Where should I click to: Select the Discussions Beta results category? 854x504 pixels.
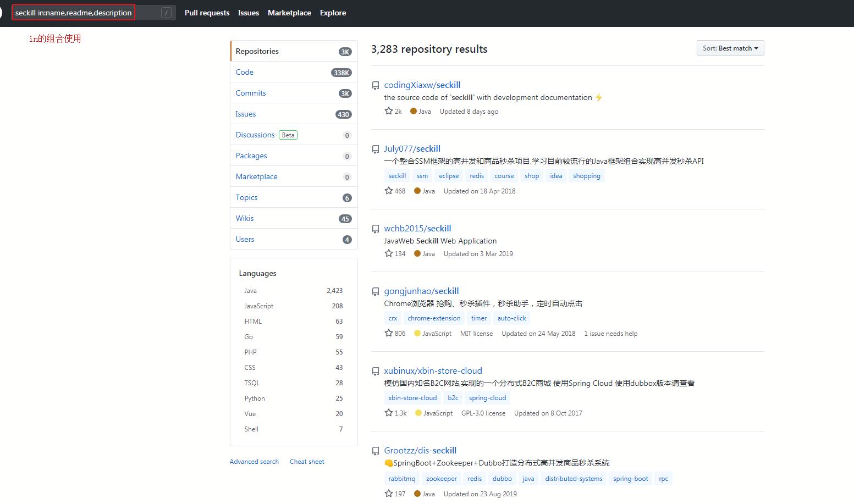point(294,135)
